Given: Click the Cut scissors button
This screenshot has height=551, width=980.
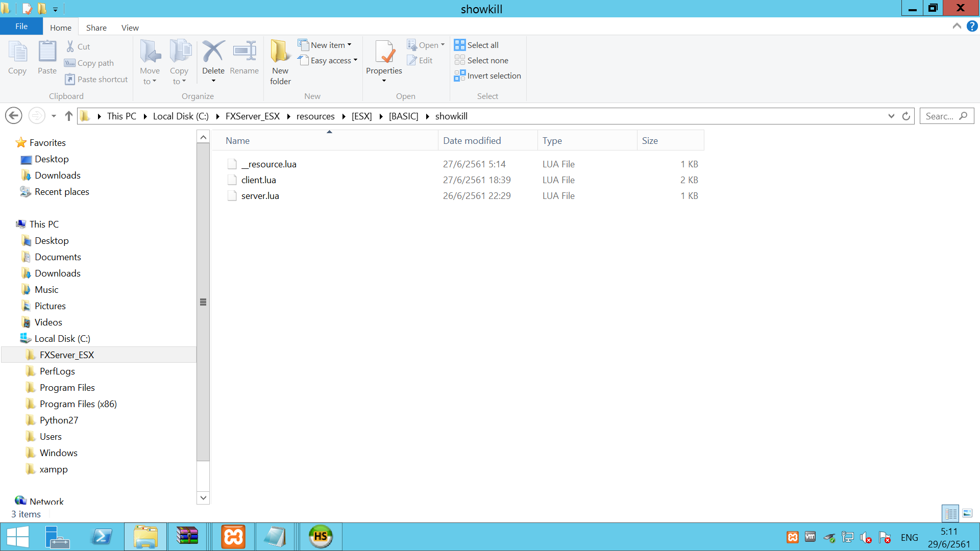Looking at the screenshot, I should [x=78, y=46].
